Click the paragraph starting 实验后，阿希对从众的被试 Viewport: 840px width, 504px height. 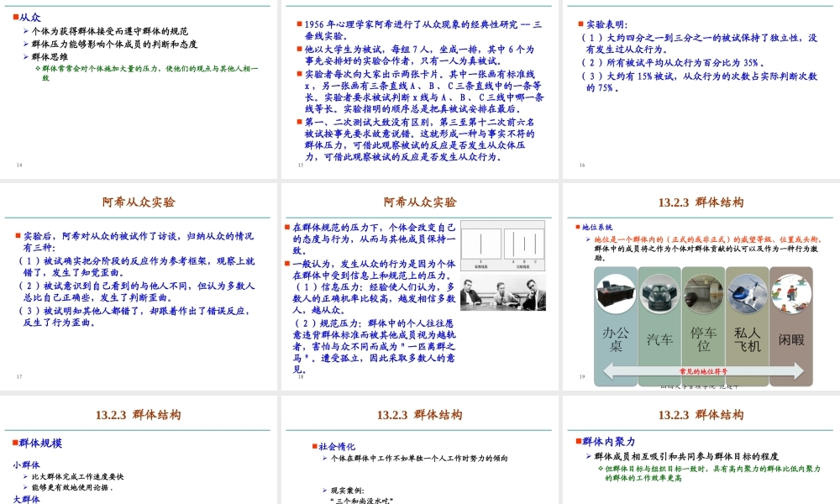click(139, 242)
